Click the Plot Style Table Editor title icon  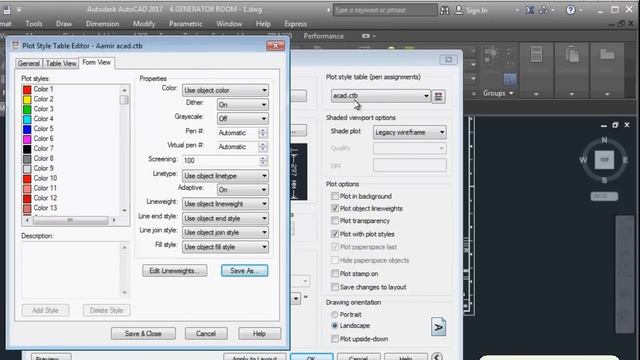point(16,45)
